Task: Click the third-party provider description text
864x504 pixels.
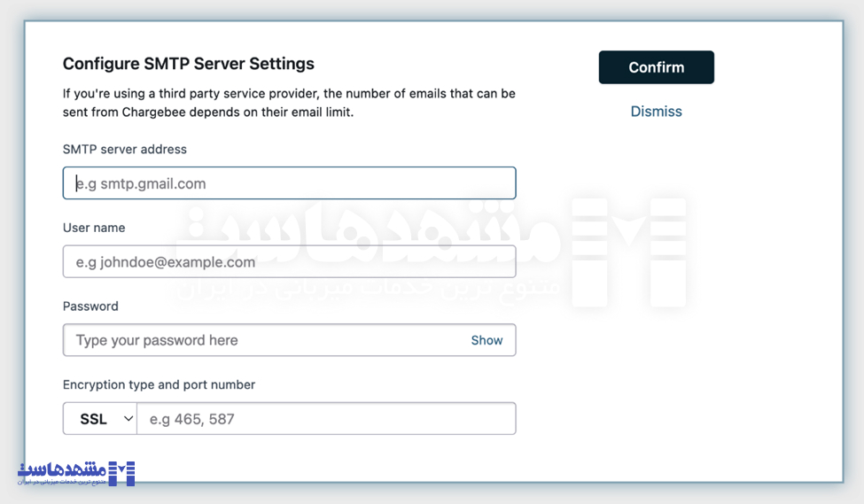Action: 289,103
